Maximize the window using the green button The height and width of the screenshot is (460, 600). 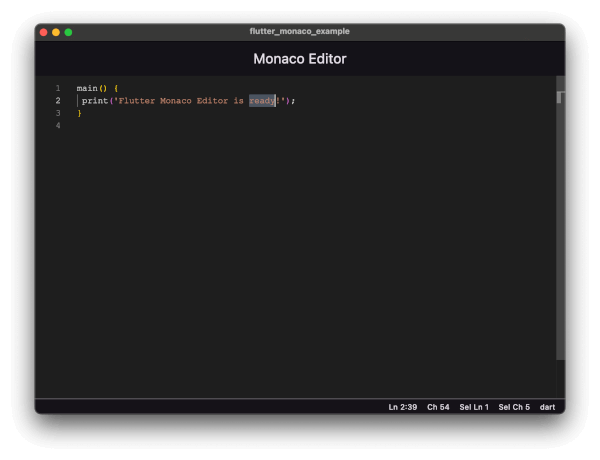click(68, 32)
